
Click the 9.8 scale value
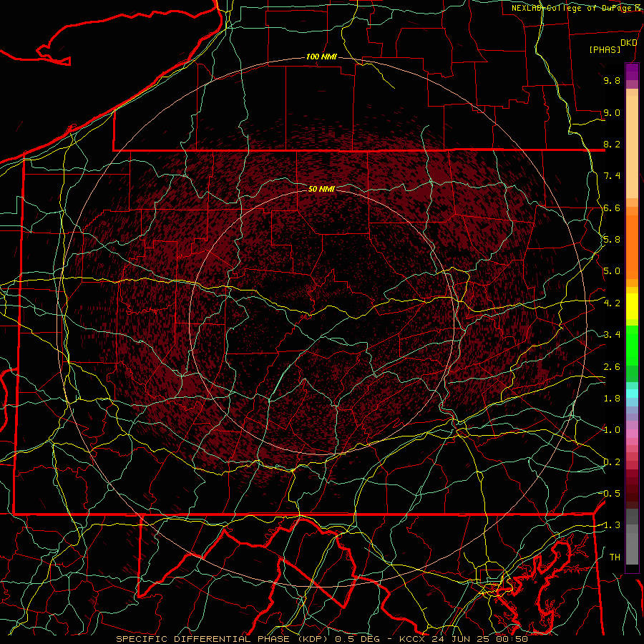[612, 80]
